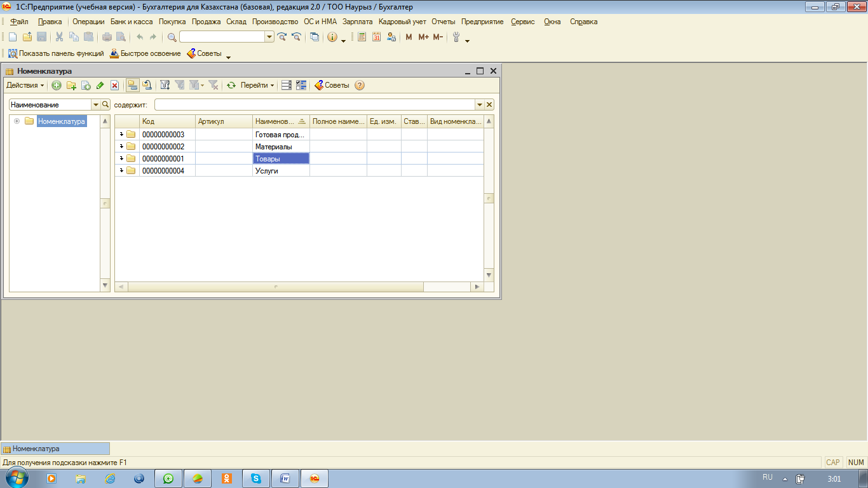
Task: Open the Calculator icon
Action: pos(362,37)
